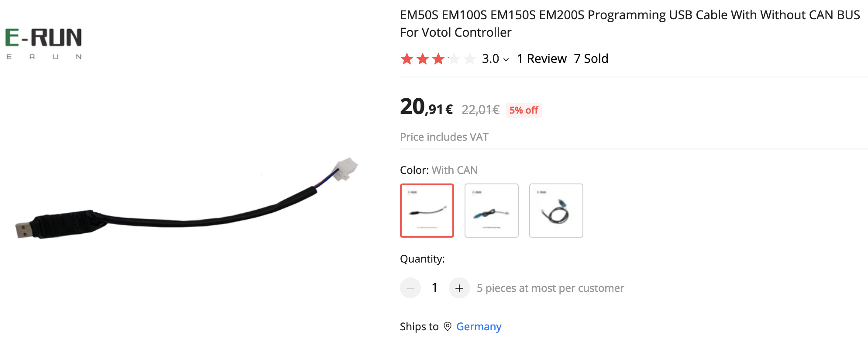Viewport: 868px width, 339px height.
Task: Click the 7 Sold text
Action: pos(591,59)
